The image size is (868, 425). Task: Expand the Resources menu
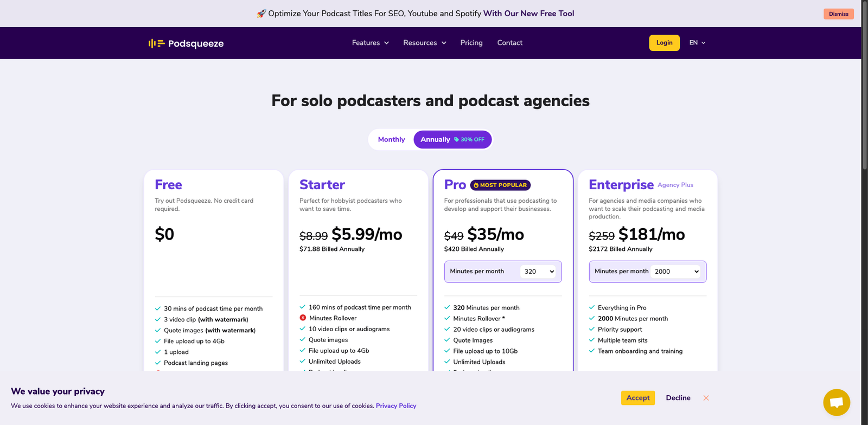[x=425, y=43]
